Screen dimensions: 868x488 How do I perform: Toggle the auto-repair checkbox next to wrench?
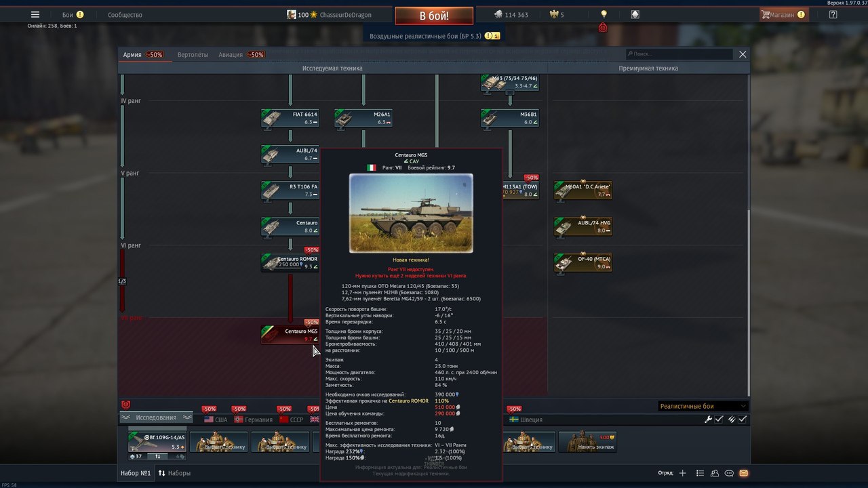pyautogui.click(x=719, y=420)
